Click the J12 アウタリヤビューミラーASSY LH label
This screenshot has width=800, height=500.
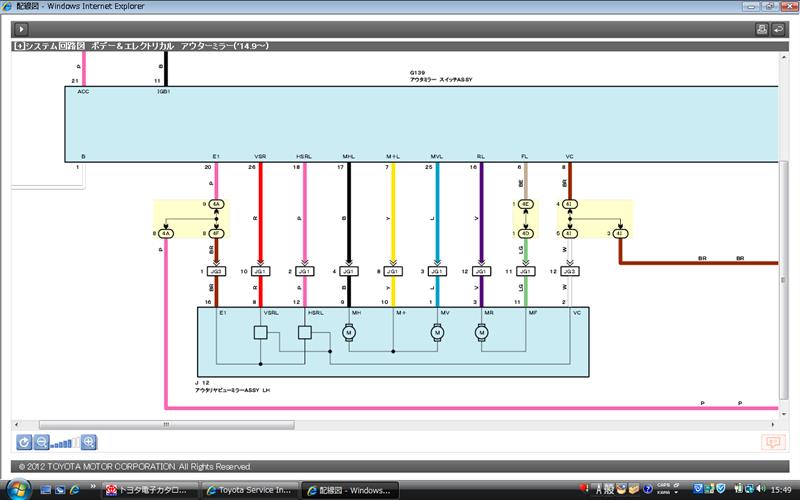click(x=233, y=387)
